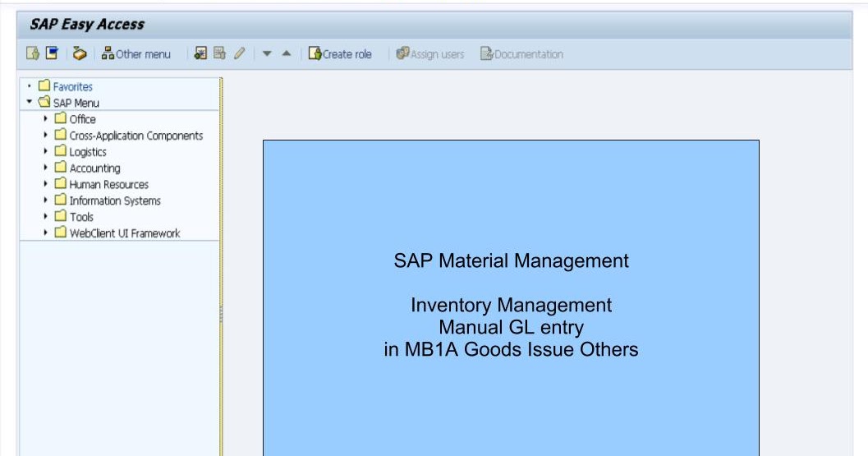Move favorite down with down arrow
868x456 pixels.
click(267, 53)
